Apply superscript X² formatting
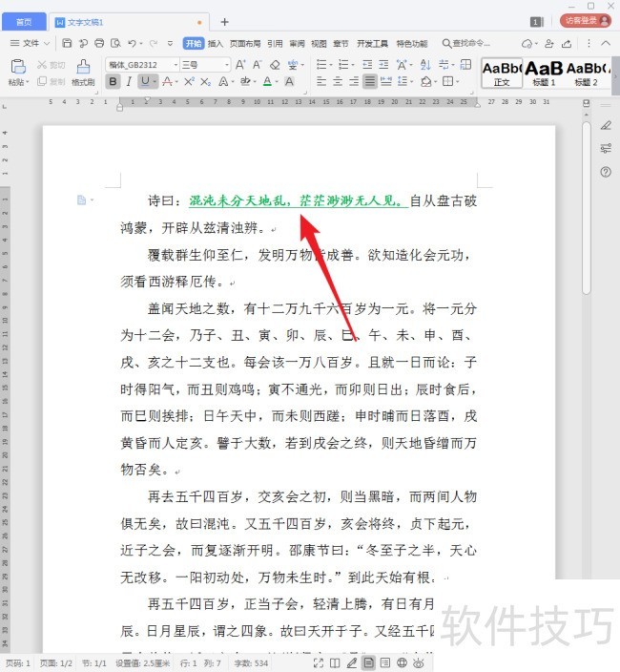The height and width of the screenshot is (672, 620). click(x=189, y=81)
